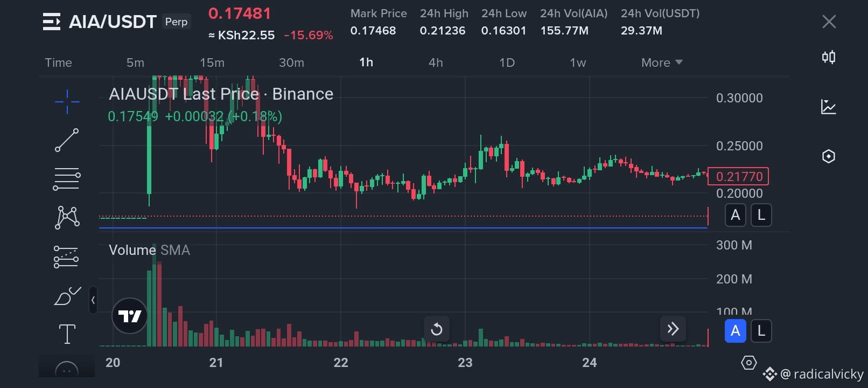Screen dimensions: 868x388
Task: Switch the price scale to L mode
Action: (761, 214)
